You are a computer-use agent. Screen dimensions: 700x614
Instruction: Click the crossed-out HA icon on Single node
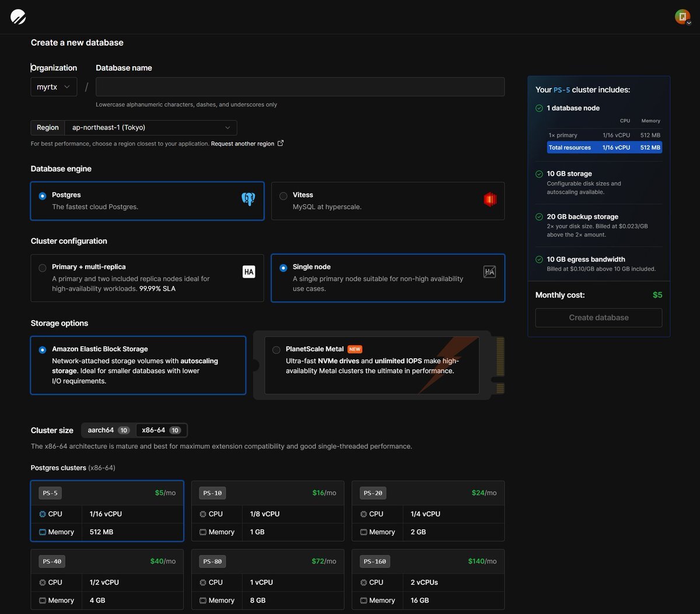click(489, 271)
